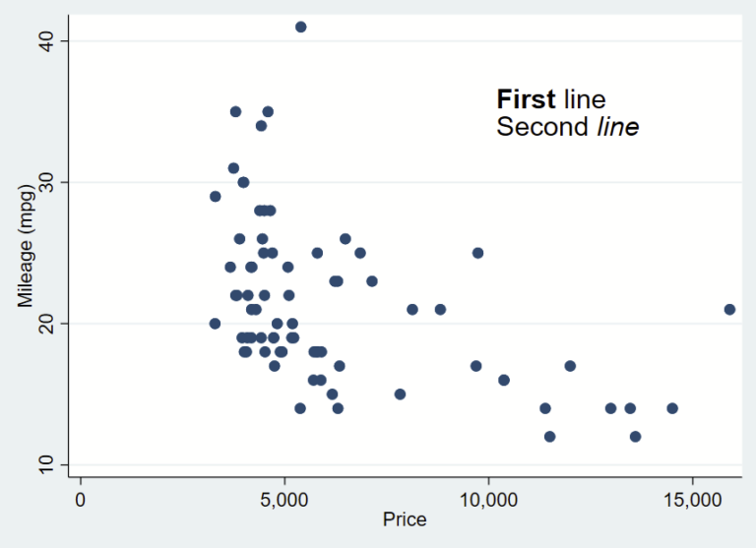Select the topmost data point above 40 mpg
The width and height of the screenshot is (756, 548).
(x=300, y=27)
